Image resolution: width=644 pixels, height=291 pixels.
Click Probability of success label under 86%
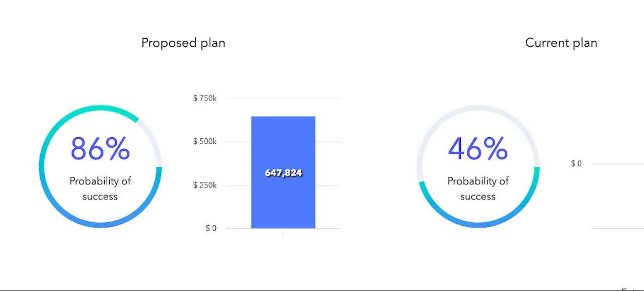pos(100,188)
